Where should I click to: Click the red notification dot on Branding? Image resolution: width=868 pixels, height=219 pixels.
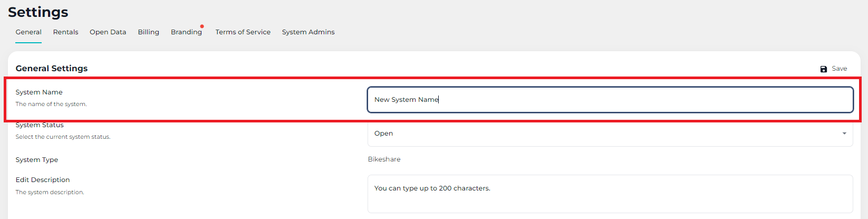click(x=202, y=26)
